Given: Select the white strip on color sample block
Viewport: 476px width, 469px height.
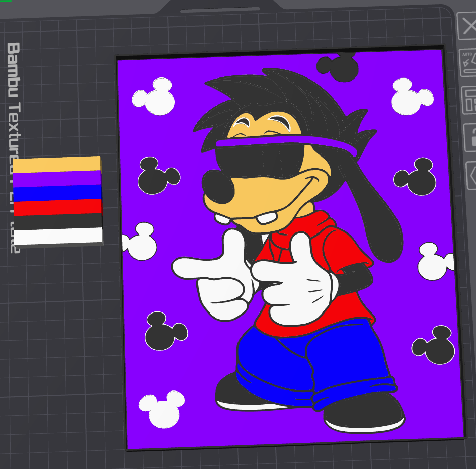Looking at the screenshot, I should click(56, 236).
